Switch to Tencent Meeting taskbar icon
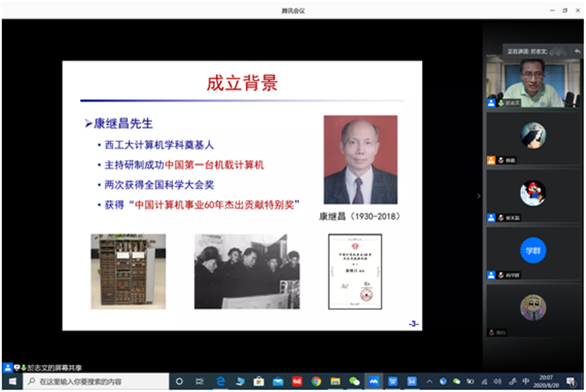This screenshot has width=586, height=392. tap(374, 381)
